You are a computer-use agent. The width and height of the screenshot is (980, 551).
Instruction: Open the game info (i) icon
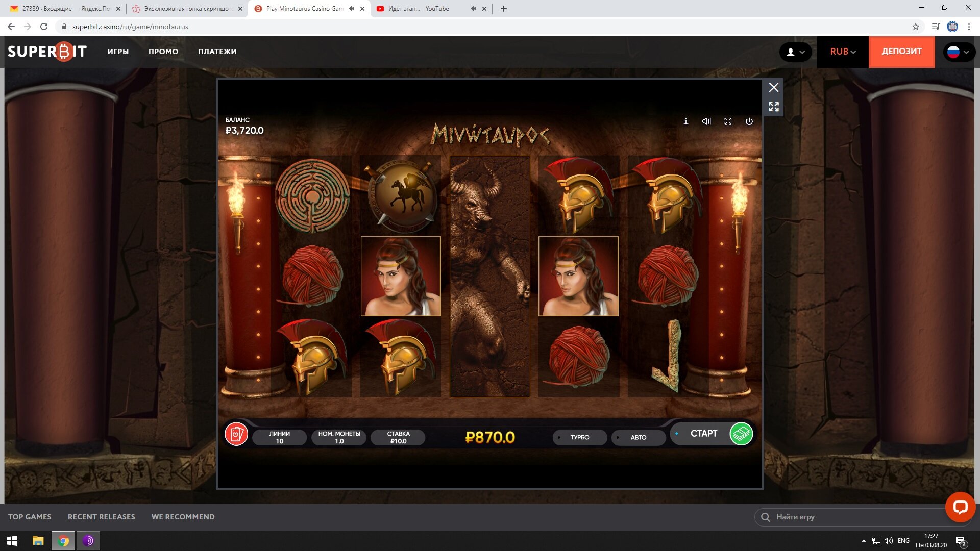pos(685,121)
